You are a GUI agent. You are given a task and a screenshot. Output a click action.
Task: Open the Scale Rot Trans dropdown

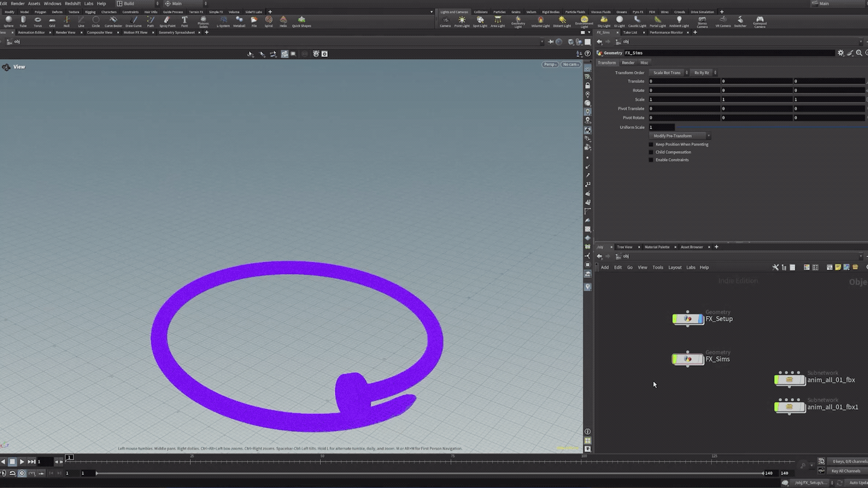tap(668, 73)
